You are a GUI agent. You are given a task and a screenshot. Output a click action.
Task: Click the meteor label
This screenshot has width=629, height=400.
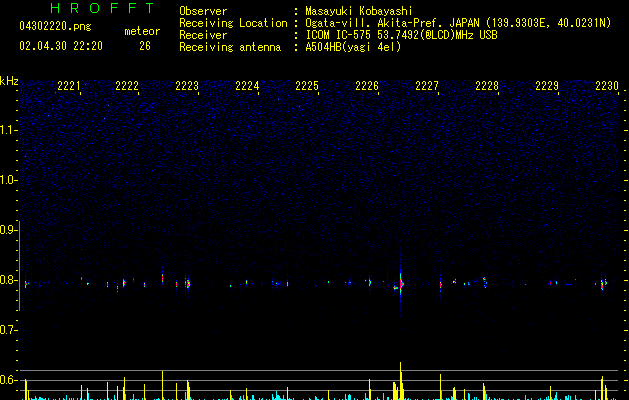(x=142, y=31)
